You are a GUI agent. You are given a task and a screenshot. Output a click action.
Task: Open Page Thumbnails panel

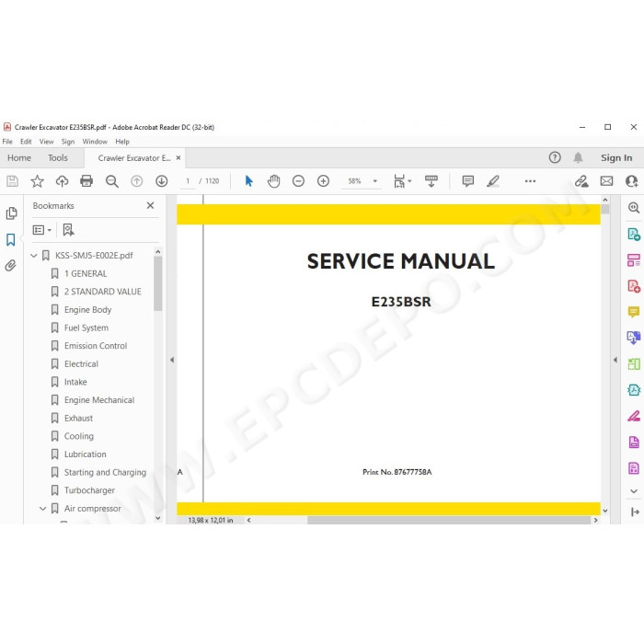[11, 213]
